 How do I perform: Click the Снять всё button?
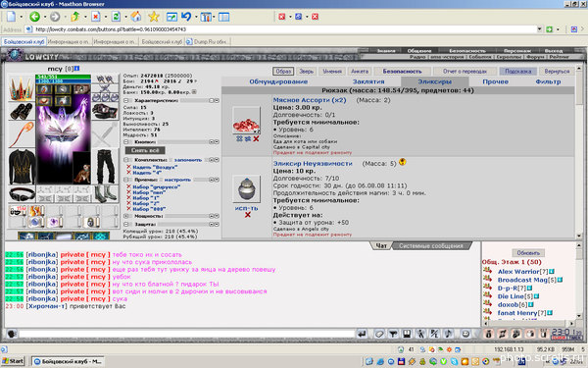tap(145, 150)
